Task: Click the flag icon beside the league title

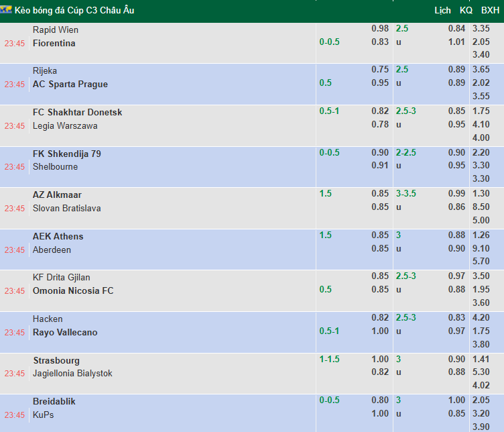Action: (x=7, y=10)
